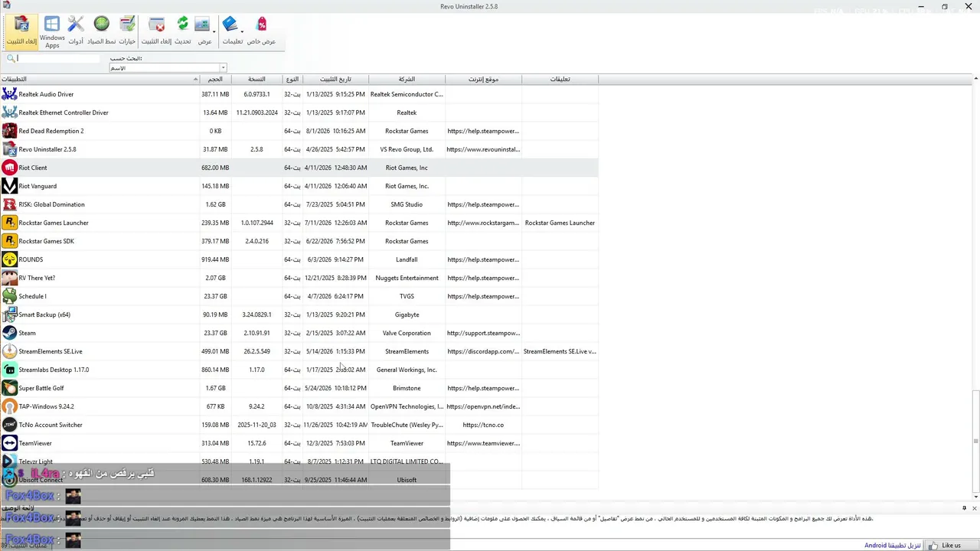Open the search-by (البحث حسب) combo box
980x551 pixels.
tap(168, 68)
